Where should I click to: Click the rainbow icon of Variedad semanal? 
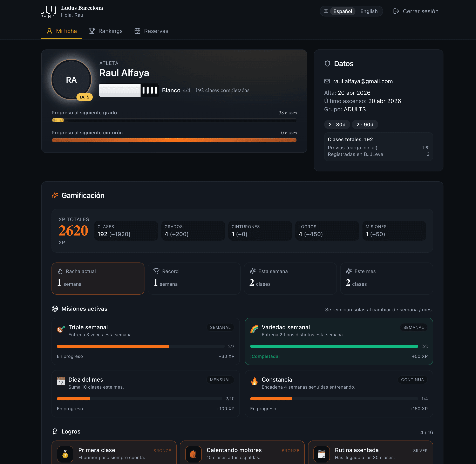pos(254,329)
